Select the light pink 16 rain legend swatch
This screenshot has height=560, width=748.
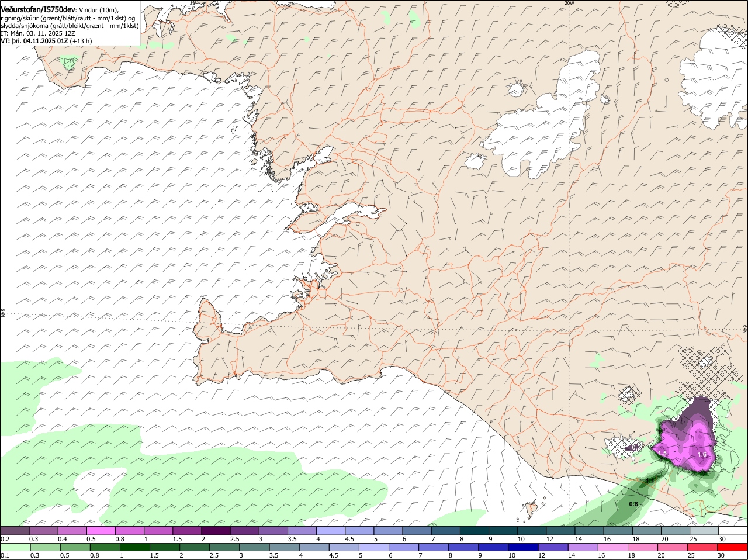(x=614, y=548)
